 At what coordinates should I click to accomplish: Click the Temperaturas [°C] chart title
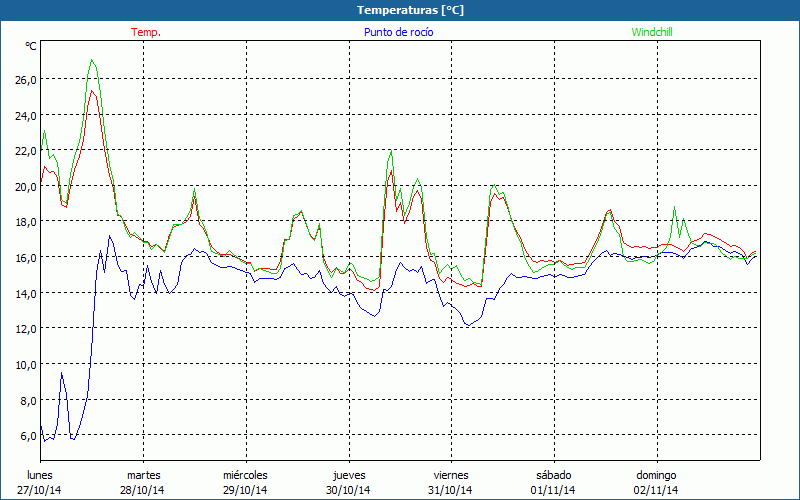tap(410, 9)
